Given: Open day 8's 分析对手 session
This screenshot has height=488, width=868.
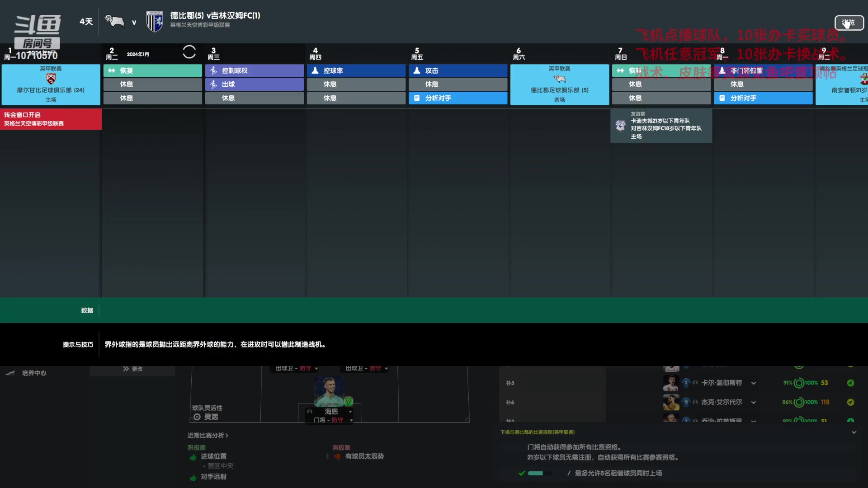Looking at the screenshot, I should pyautogui.click(x=763, y=98).
